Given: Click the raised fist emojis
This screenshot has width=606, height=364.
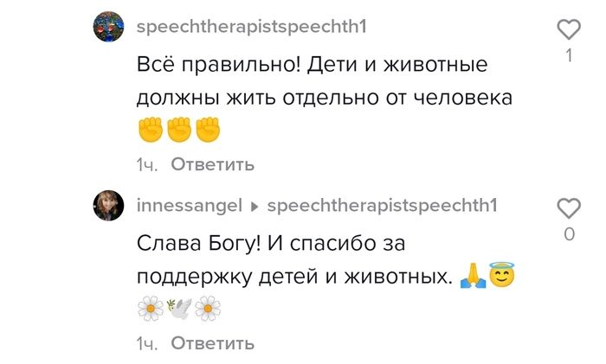Looking at the screenshot, I should coord(179,130).
